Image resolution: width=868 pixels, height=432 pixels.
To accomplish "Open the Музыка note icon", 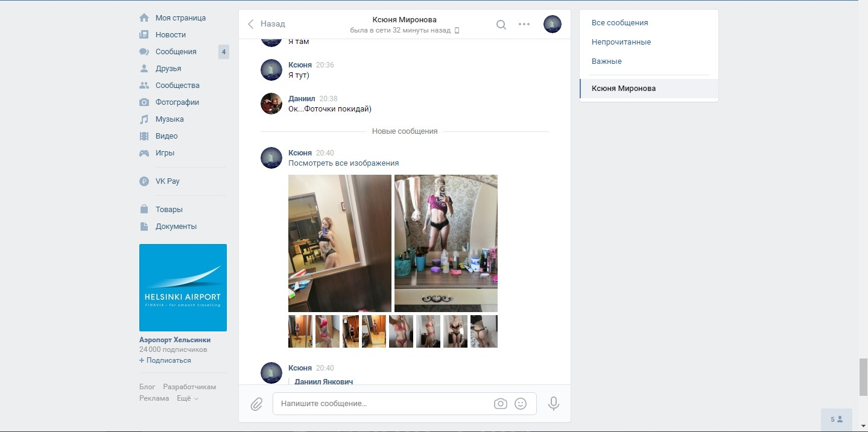I will pos(144,119).
